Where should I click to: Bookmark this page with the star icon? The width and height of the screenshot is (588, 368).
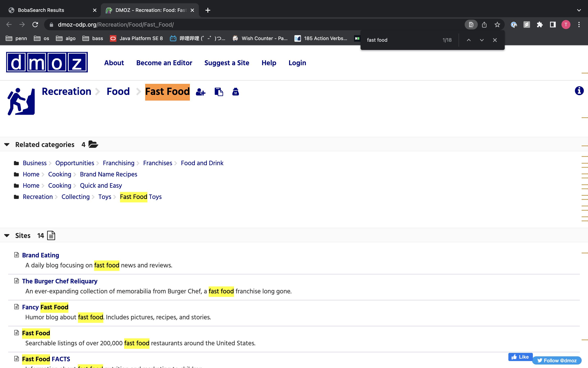click(x=497, y=25)
